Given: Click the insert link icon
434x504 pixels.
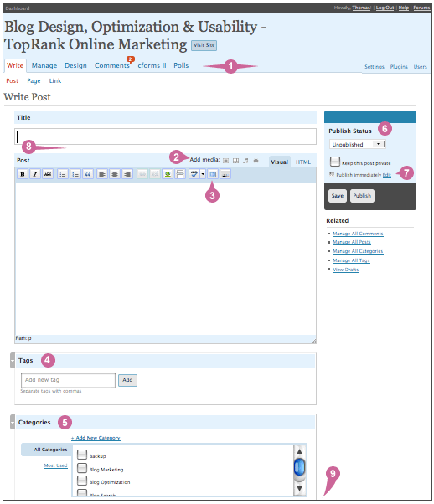Looking at the screenshot, I should [x=142, y=174].
